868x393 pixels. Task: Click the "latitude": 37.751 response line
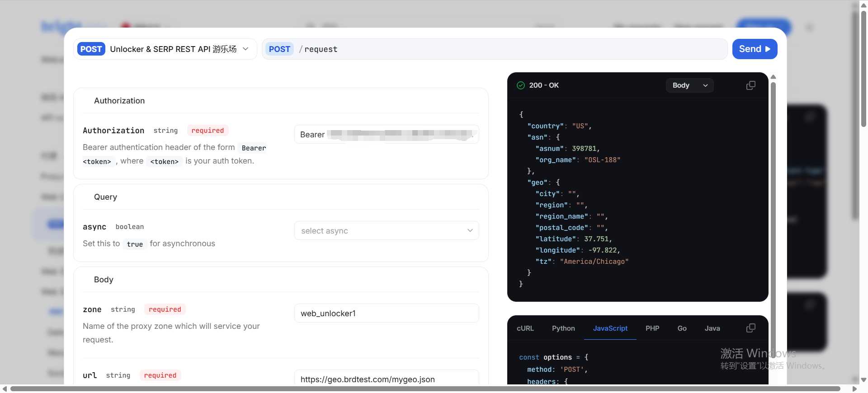(x=573, y=239)
